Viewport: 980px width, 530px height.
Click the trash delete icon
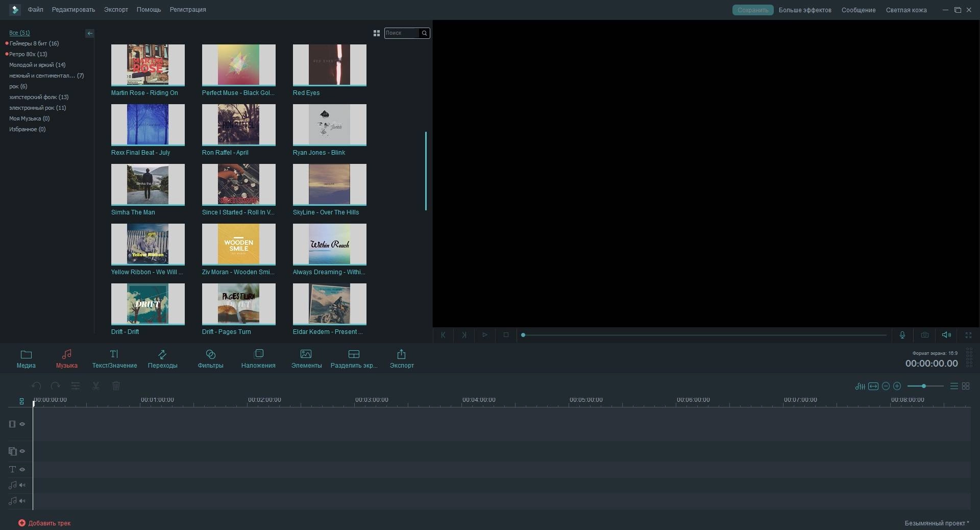tap(116, 386)
